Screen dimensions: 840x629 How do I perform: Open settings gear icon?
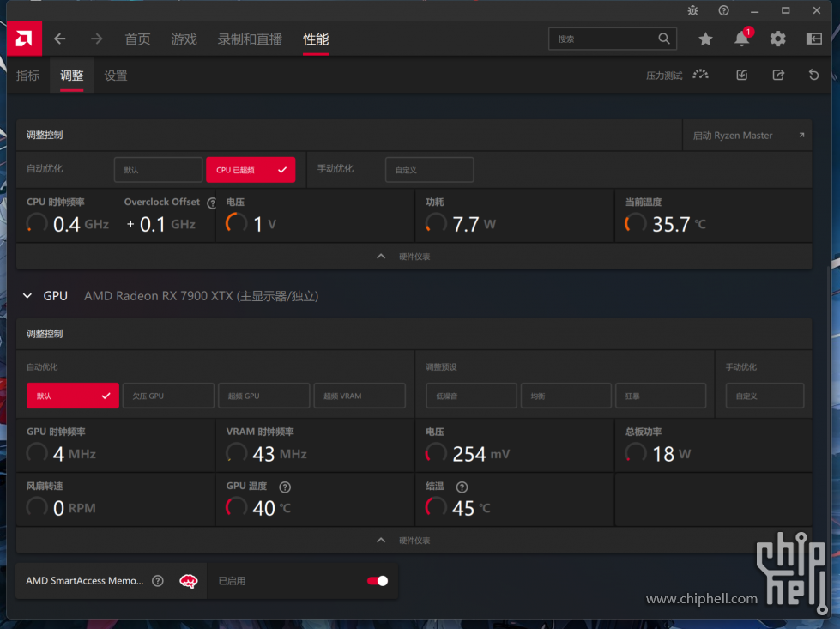click(x=778, y=39)
